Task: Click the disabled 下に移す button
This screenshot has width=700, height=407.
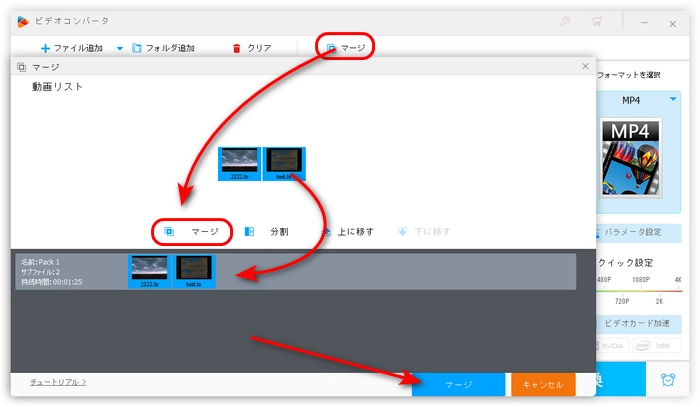Action: 424,231
